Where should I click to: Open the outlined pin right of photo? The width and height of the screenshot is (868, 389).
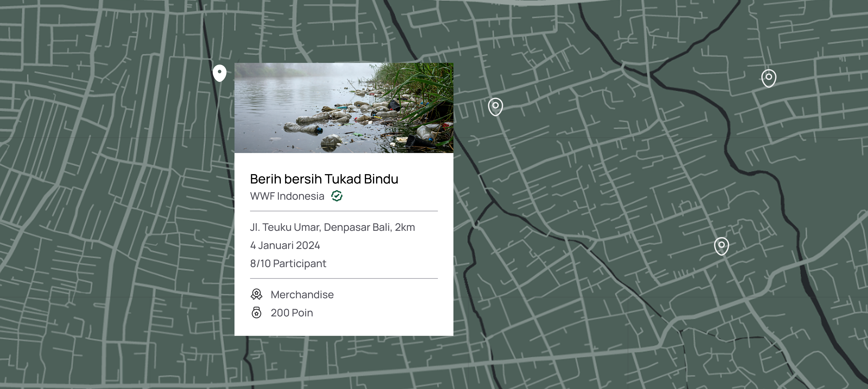pos(495,107)
